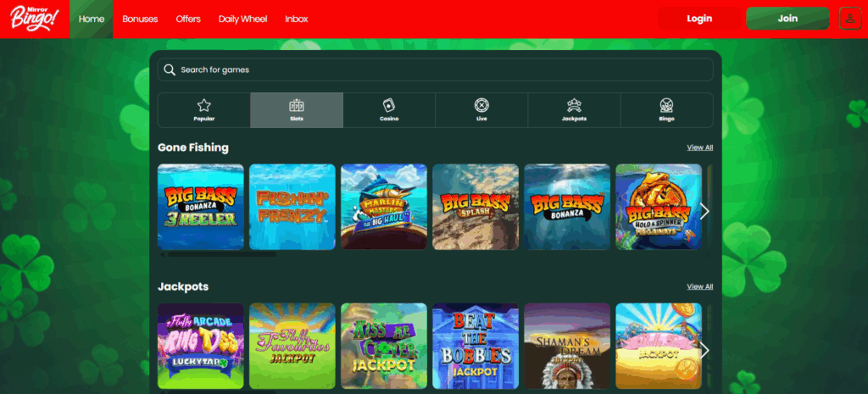Click the Gone Fishing carousel scroll bar
This screenshot has width=868, height=394.
pyautogui.click(x=221, y=254)
